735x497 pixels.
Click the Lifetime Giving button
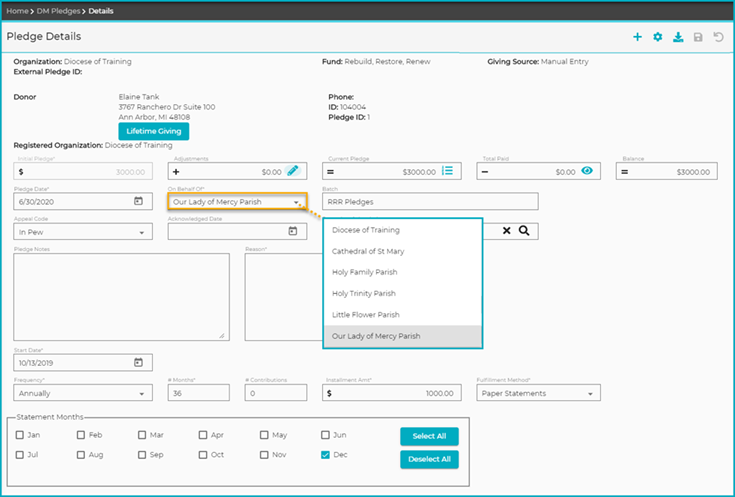pos(154,131)
